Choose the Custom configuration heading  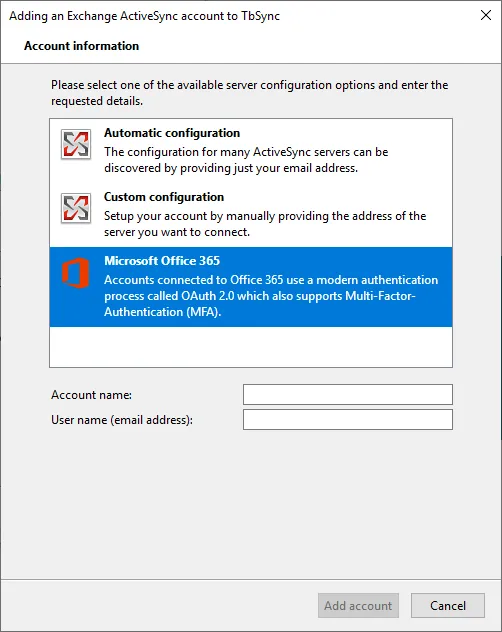[x=164, y=197]
